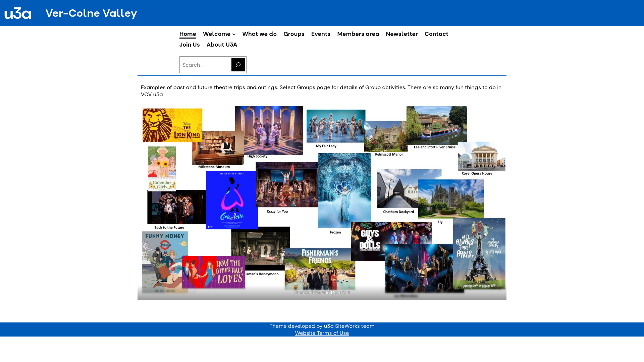Open Website Terms of Use link
This screenshot has width=644, height=362.
[x=322, y=333]
